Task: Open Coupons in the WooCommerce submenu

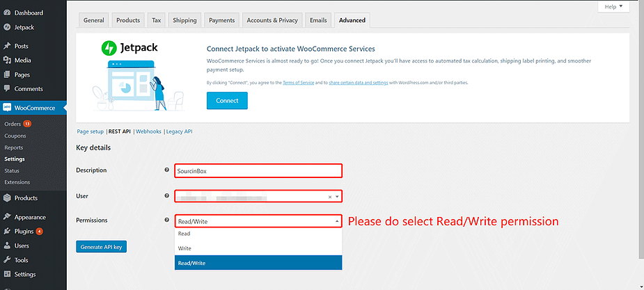Action: [15, 136]
